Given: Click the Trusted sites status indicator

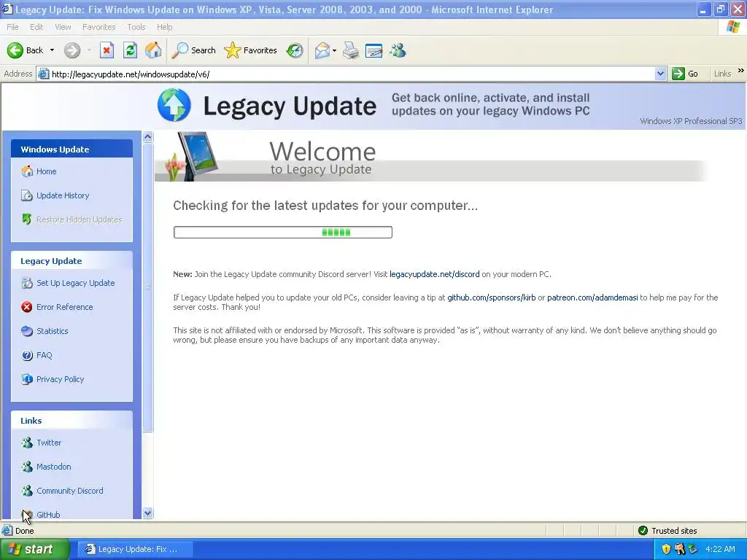Looking at the screenshot, I should (x=667, y=531).
